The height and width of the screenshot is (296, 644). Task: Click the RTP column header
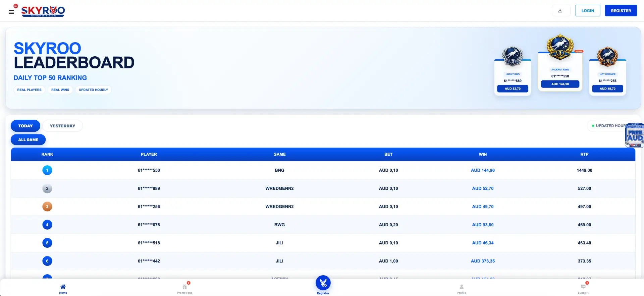[x=584, y=155]
